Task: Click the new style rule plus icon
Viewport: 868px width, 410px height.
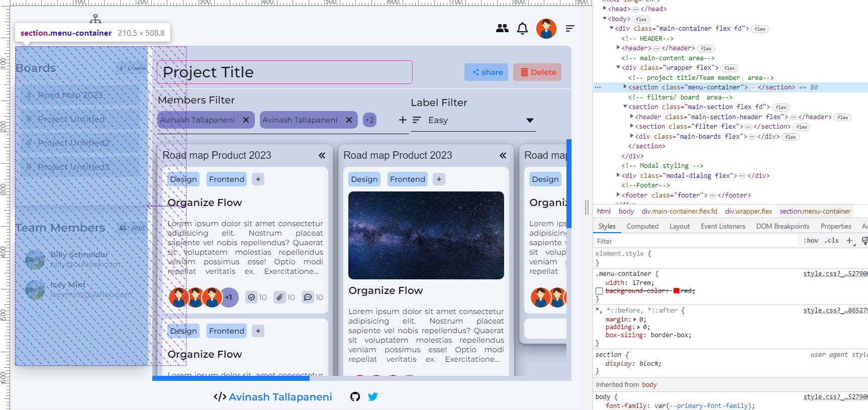Action: click(849, 241)
